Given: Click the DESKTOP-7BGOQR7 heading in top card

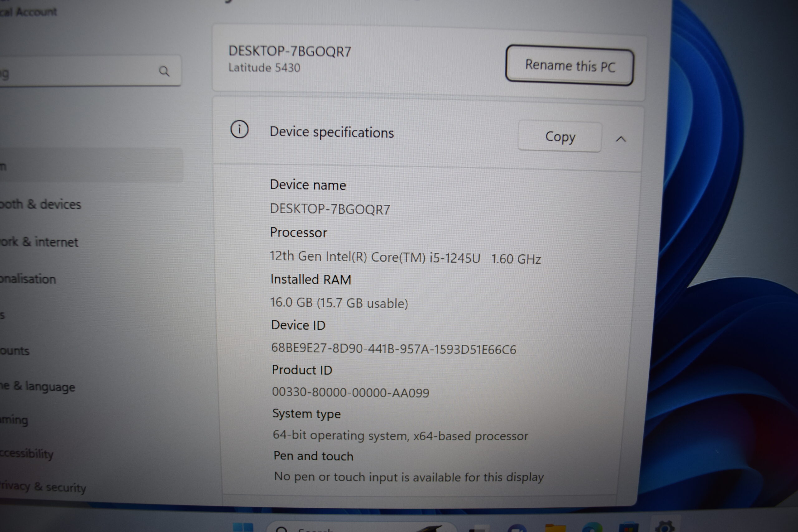Looking at the screenshot, I should coord(290,51).
